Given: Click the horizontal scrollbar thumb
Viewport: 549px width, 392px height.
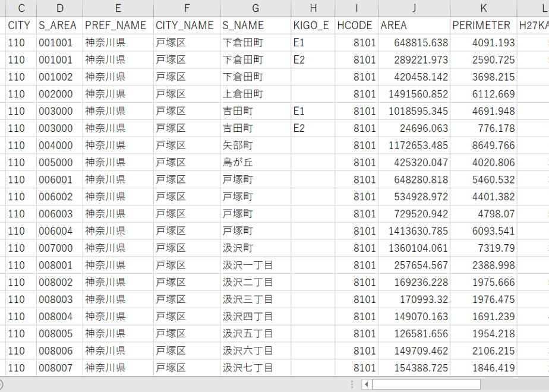Looking at the screenshot, I should tap(426, 384).
